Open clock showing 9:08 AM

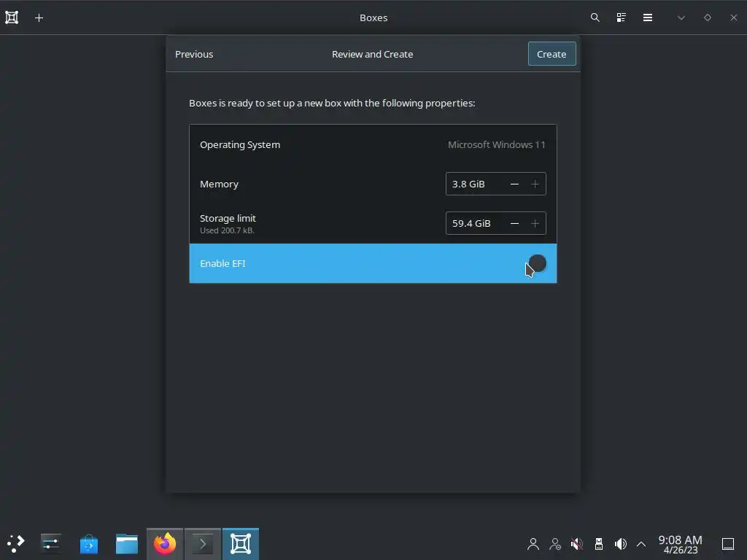[681, 544]
